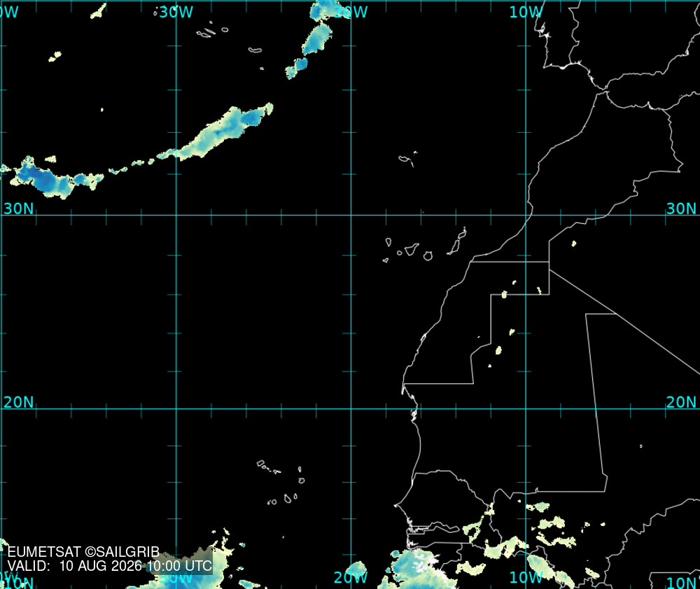Click the 10W label at the bottom
The width and height of the screenshot is (700, 589).
tap(526, 577)
